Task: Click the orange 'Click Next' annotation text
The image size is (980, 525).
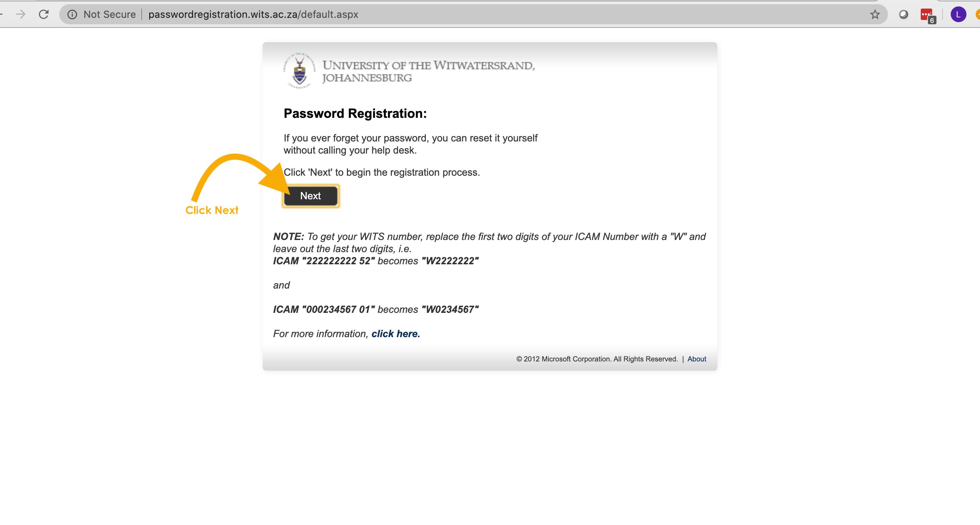Action: 212,210
